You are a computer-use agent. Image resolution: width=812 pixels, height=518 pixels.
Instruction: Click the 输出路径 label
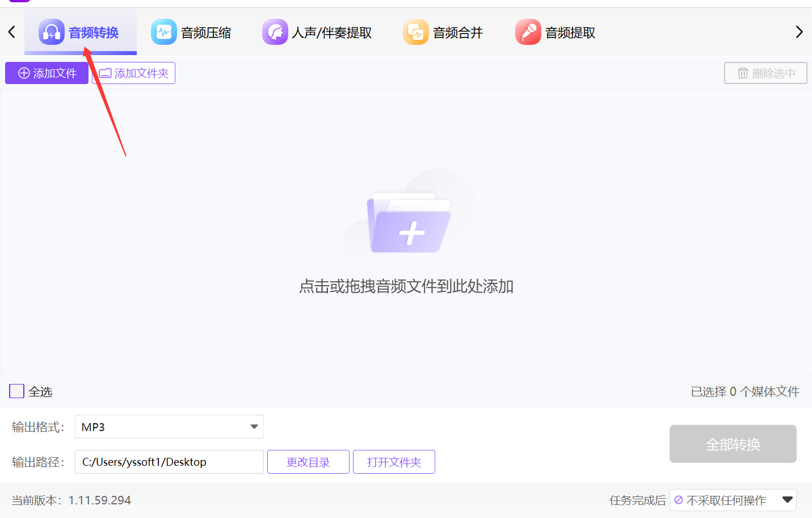click(x=38, y=462)
